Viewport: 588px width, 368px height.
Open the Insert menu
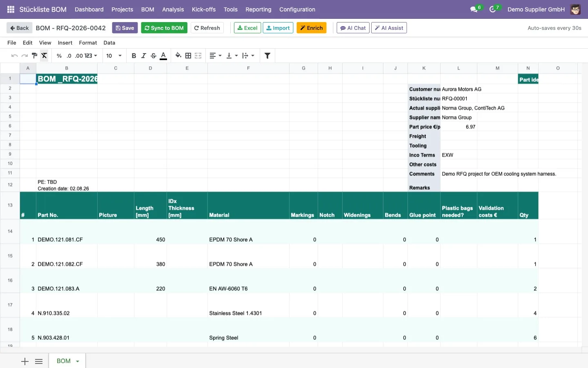[65, 43]
